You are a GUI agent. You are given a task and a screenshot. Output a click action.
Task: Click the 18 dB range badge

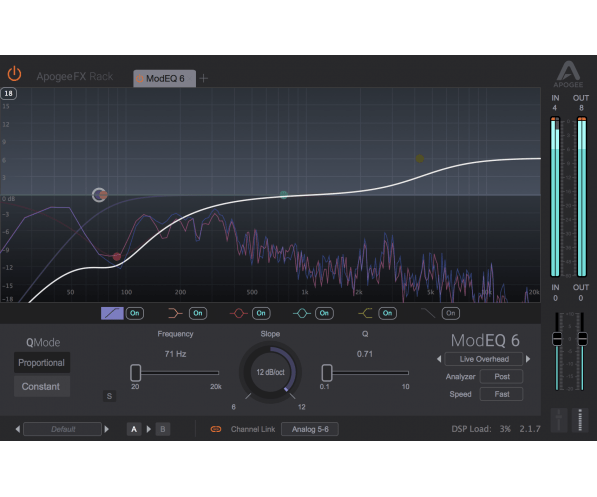click(8, 93)
